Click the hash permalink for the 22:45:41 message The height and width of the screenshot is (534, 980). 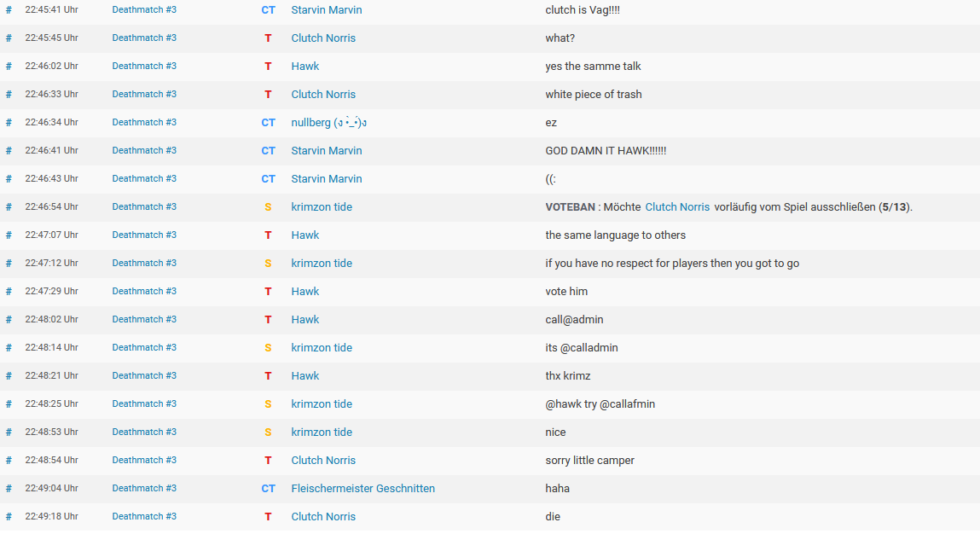tap(9, 10)
